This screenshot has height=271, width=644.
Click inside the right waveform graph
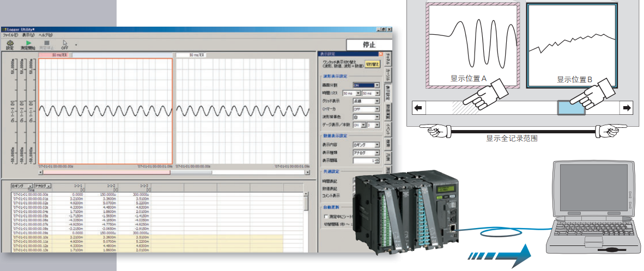coord(242,111)
